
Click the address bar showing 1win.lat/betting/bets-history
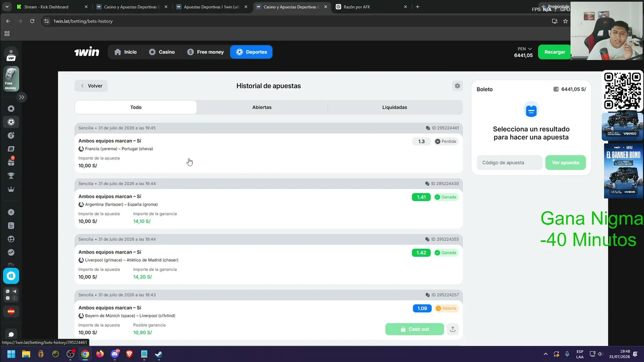[83, 21]
